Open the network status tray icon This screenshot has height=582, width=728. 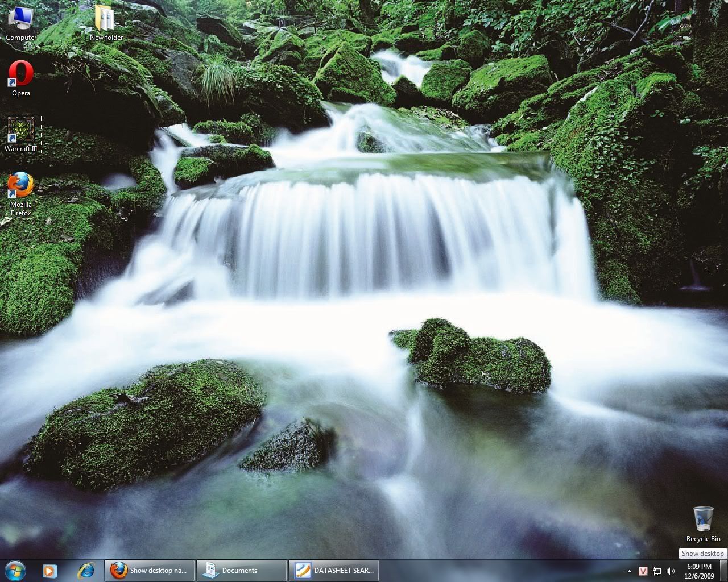(657, 571)
